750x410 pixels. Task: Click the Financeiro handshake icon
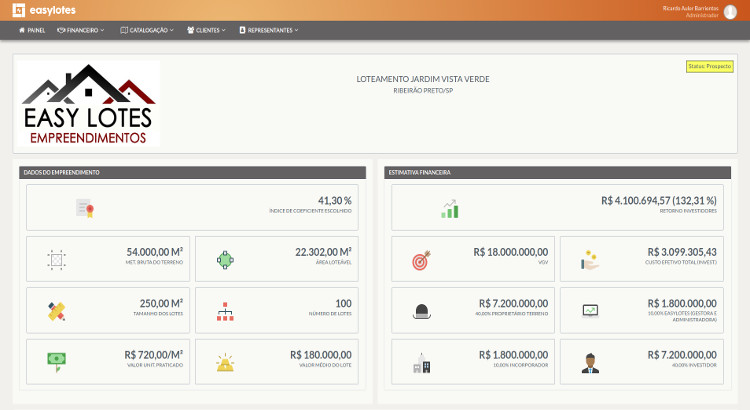click(61, 30)
